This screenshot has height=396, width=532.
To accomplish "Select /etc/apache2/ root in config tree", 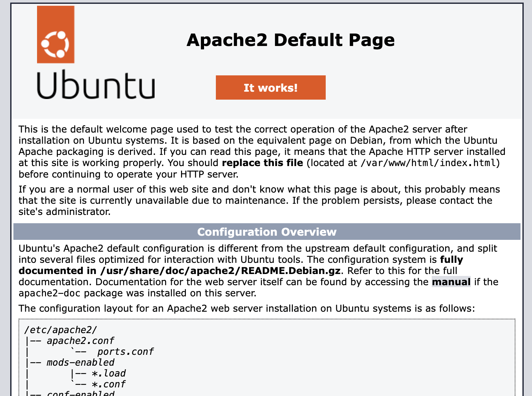I will click(x=60, y=330).
